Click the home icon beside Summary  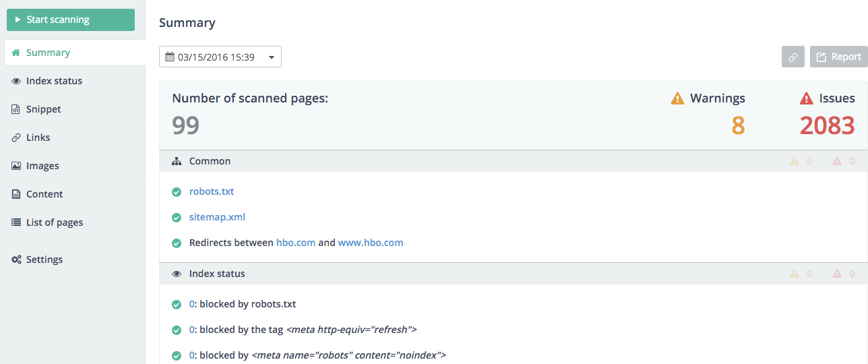click(16, 53)
